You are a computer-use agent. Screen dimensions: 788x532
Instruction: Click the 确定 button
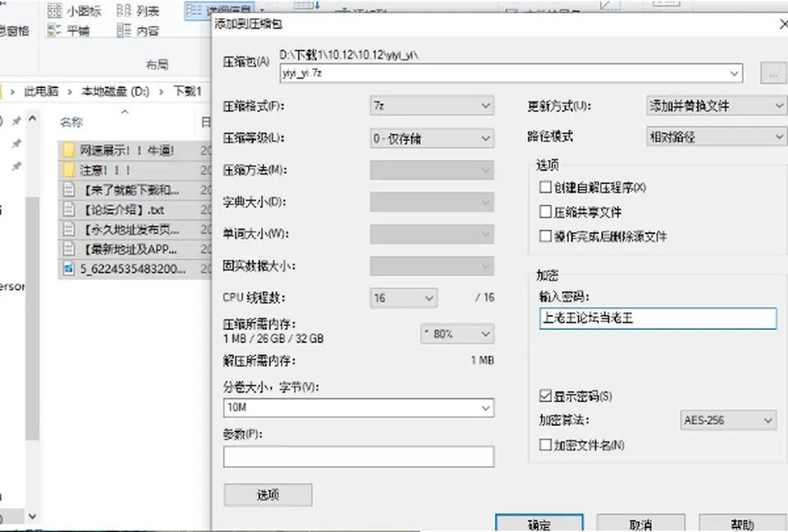click(539, 523)
